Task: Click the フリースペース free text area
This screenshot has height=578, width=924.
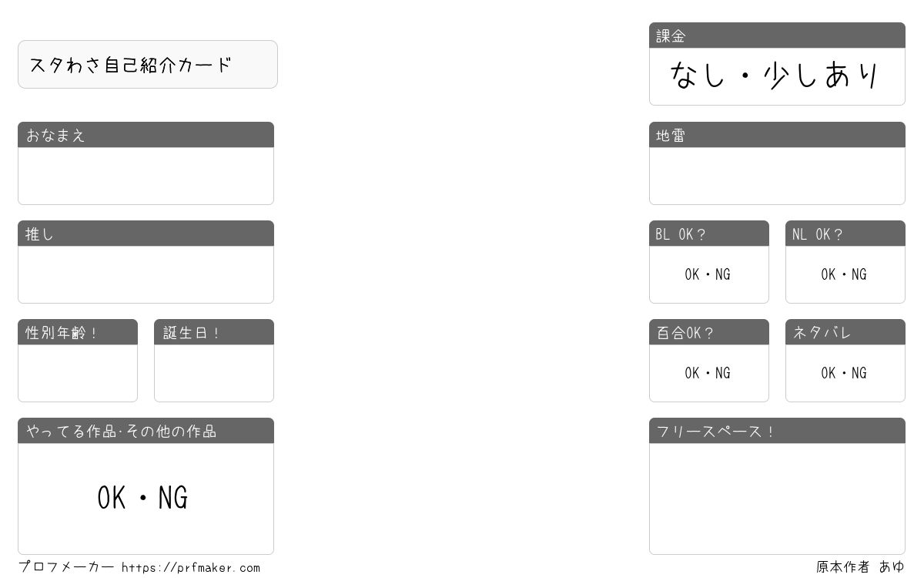Action: (x=777, y=499)
